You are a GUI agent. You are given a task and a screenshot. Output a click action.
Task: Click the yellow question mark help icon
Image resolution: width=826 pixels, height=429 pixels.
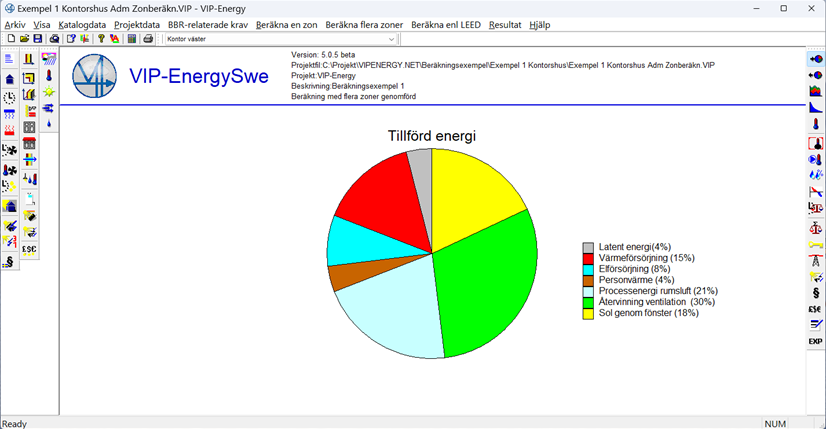pos(101,39)
